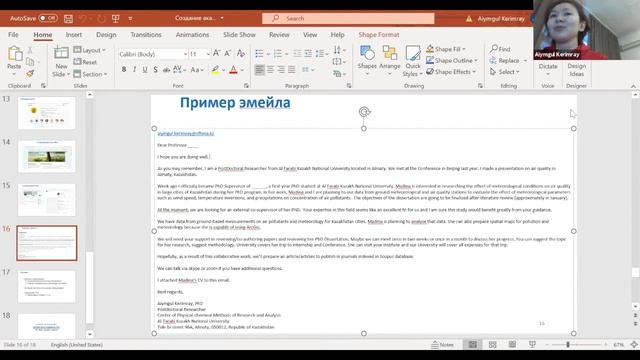Click Decrease Font Size icon
This screenshot has height=360, width=640.
[228, 53]
